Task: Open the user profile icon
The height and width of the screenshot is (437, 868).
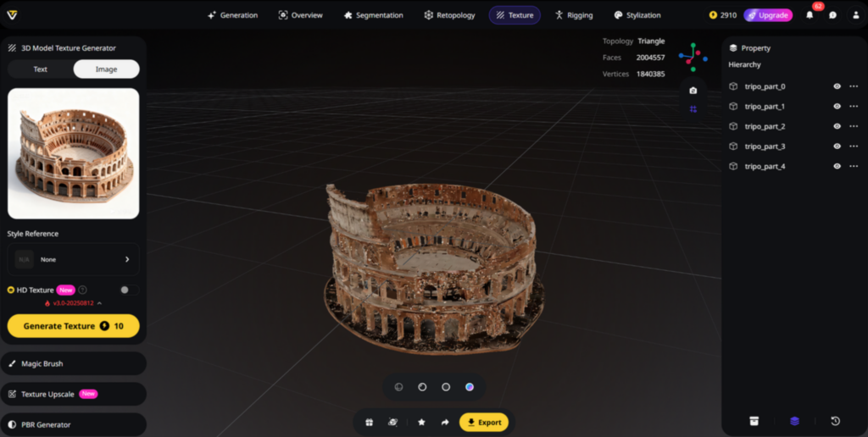Action: pyautogui.click(x=855, y=15)
